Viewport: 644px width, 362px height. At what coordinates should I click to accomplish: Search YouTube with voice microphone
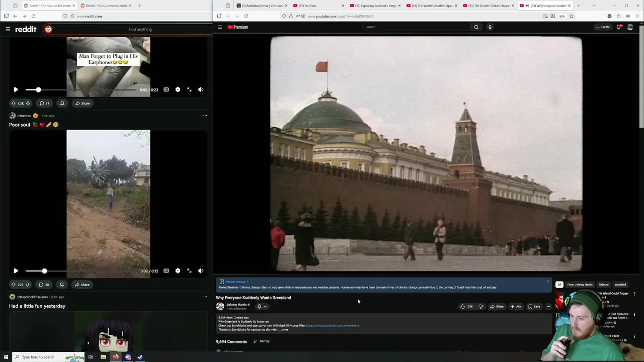490,27
